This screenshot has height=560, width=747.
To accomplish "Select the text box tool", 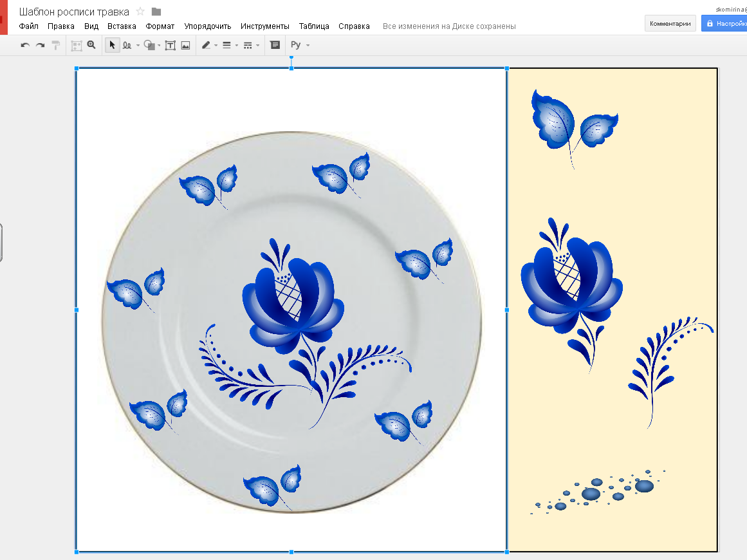I will [170, 45].
